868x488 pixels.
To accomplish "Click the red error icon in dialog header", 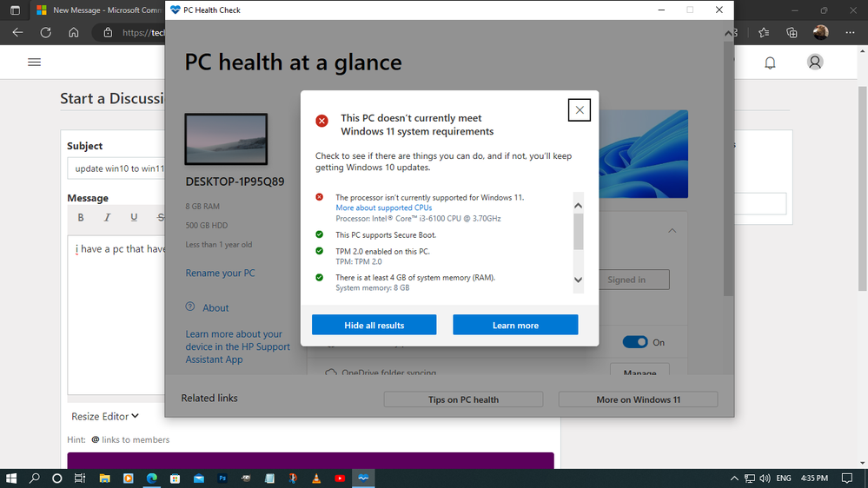I will click(x=321, y=121).
